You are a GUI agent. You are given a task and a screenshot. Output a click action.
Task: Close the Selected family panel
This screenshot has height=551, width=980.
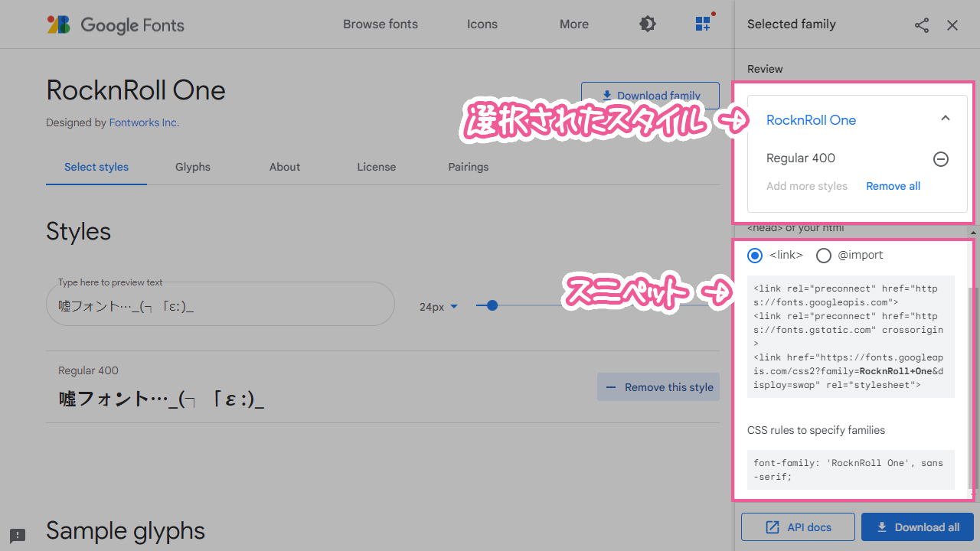pyautogui.click(x=952, y=25)
